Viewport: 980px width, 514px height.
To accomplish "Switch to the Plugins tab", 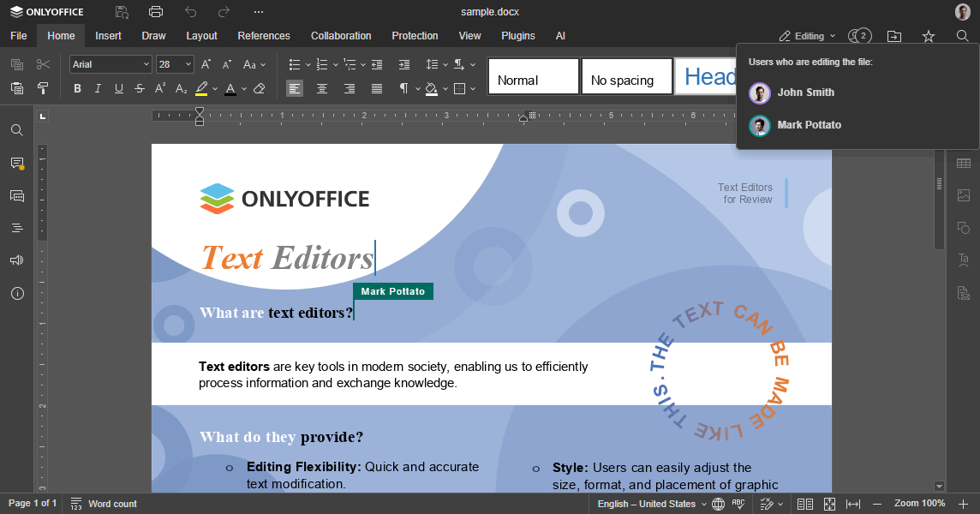I will (x=518, y=36).
